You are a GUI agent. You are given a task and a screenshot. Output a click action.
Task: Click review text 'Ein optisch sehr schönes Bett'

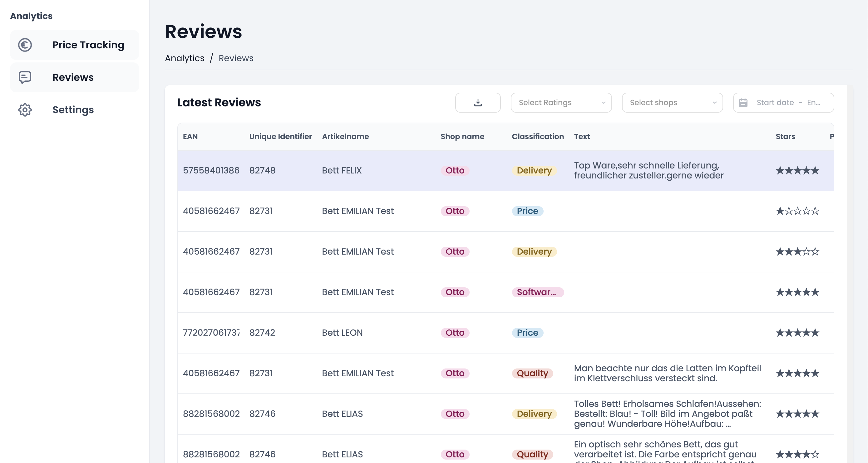tap(665, 451)
